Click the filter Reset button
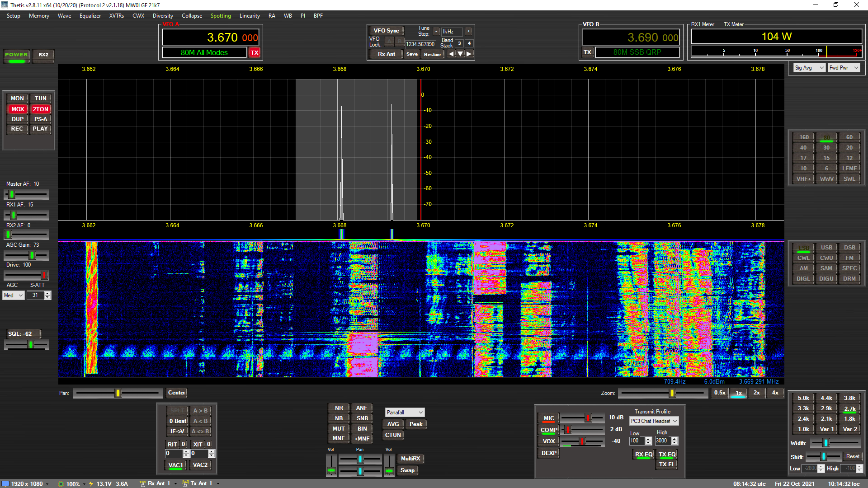The image size is (868, 488). pyautogui.click(x=853, y=456)
